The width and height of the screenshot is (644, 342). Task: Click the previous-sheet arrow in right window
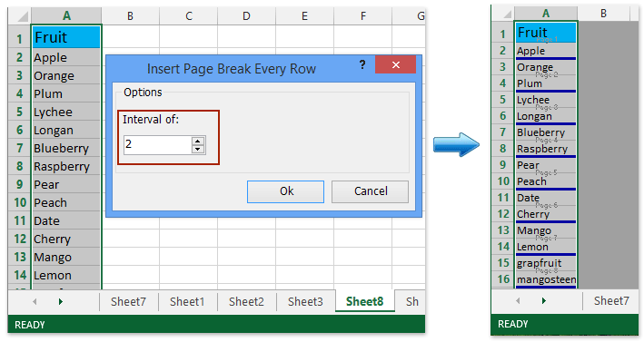pos(518,301)
